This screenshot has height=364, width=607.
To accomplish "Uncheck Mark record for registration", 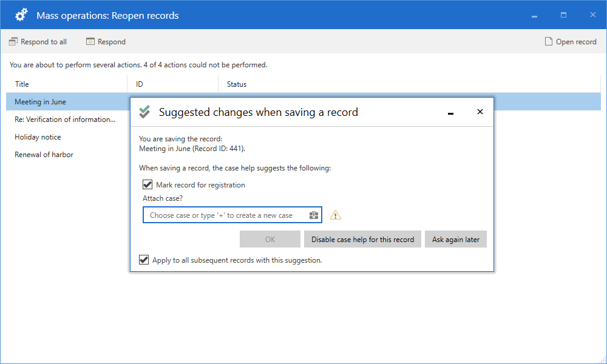I will [147, 185].
